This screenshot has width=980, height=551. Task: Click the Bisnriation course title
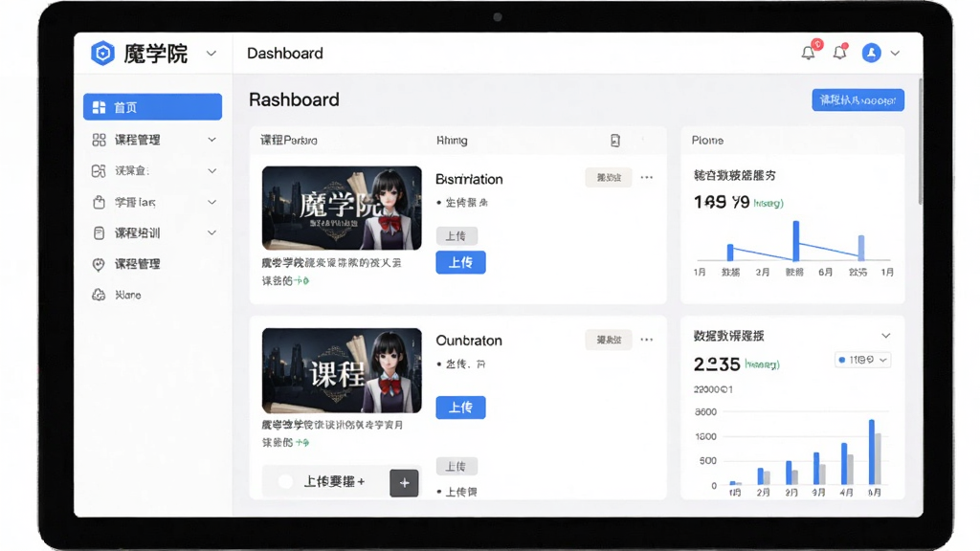coord(469,179)
